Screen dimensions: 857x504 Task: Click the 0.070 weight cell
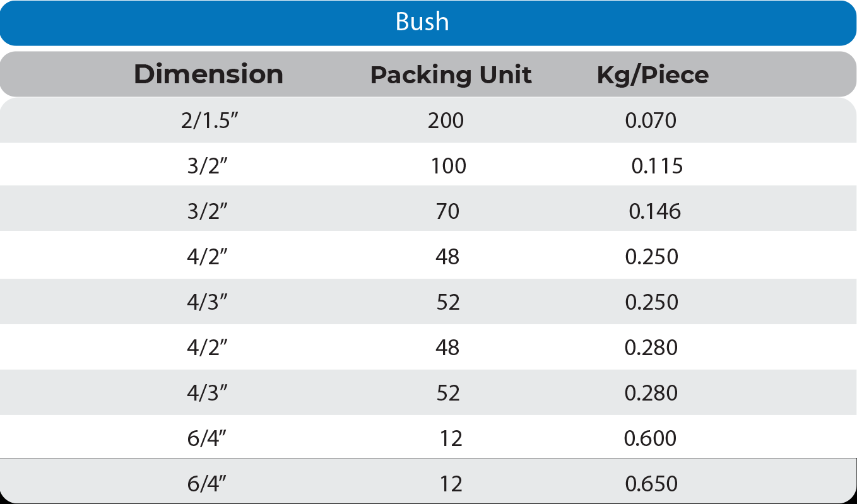651,120
